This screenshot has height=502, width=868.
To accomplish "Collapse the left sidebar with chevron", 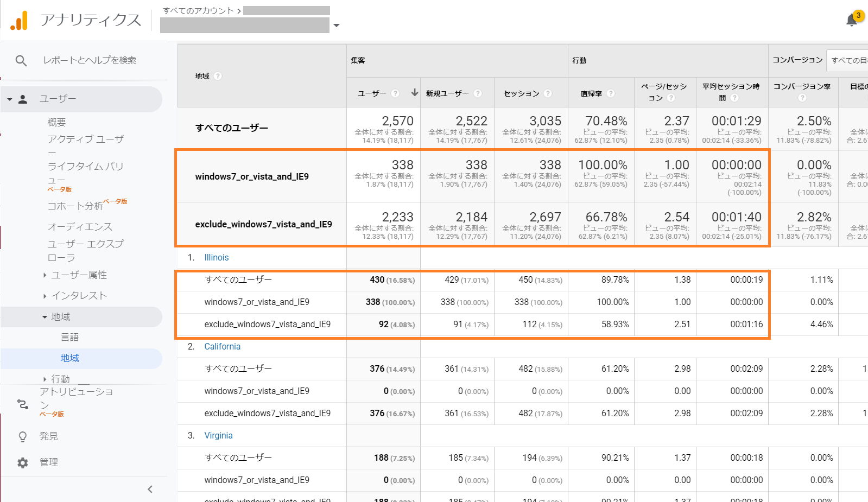I will pos(150,489).
